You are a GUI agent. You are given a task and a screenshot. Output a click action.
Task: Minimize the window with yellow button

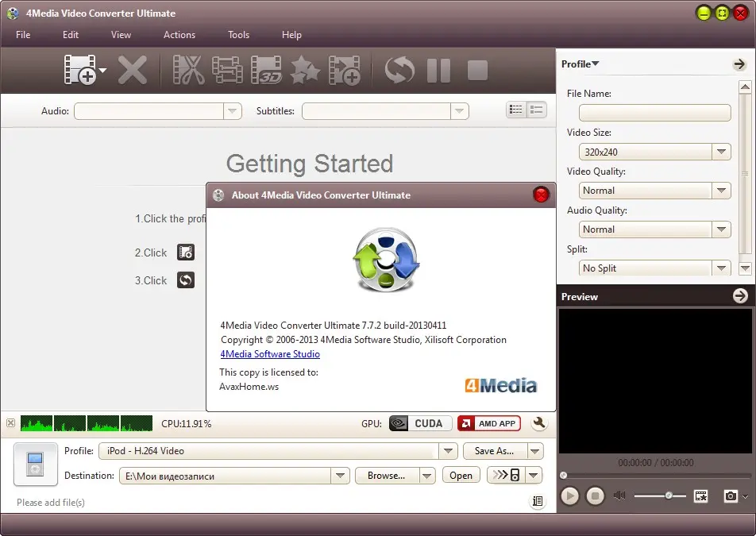704,13
